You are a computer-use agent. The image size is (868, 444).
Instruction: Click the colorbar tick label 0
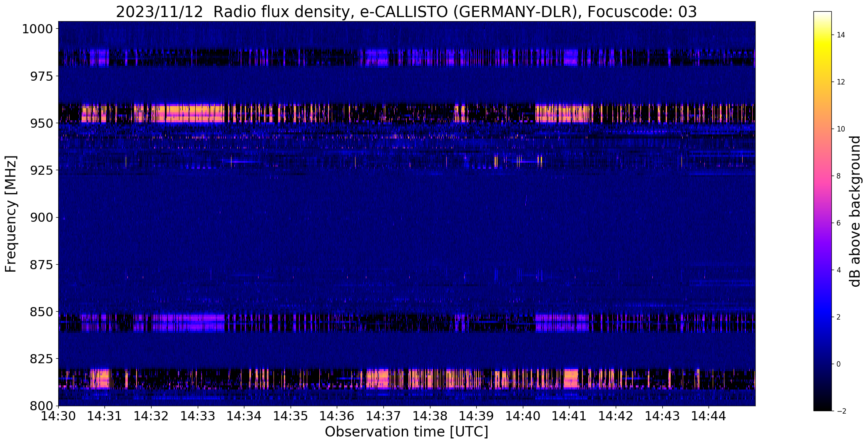(839, 364)
